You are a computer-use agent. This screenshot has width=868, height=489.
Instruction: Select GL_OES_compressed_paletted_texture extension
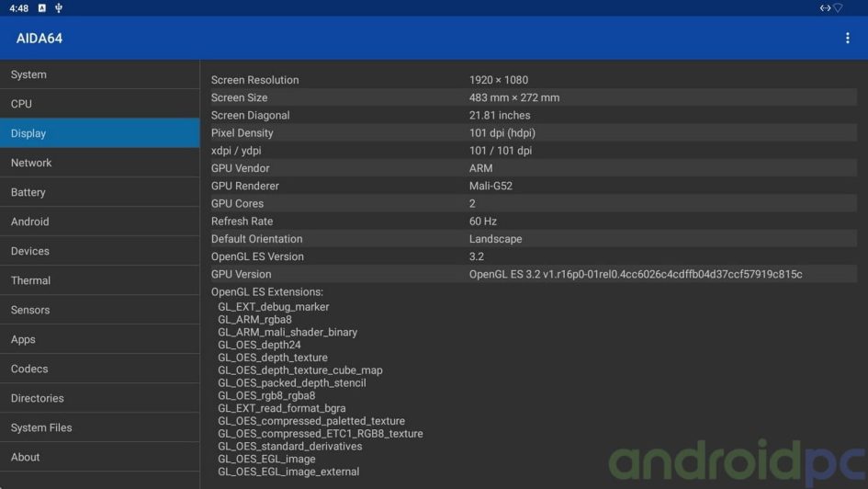tap(311, 421)
